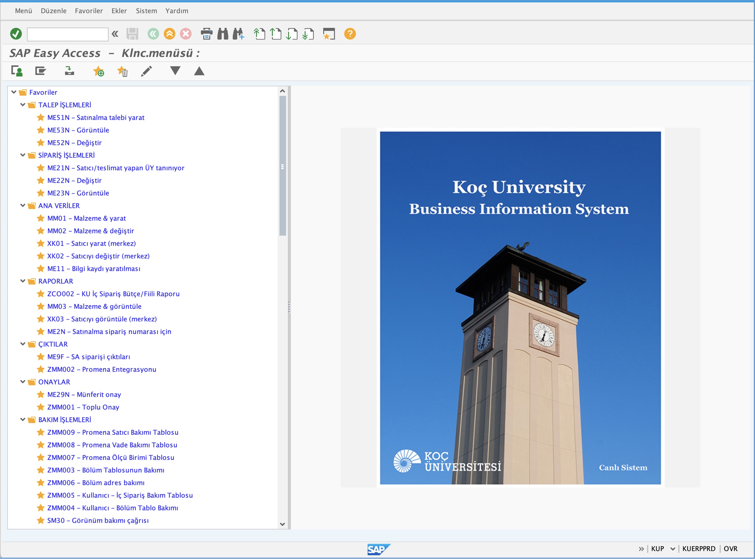Click the Print icon

point(207,34)
